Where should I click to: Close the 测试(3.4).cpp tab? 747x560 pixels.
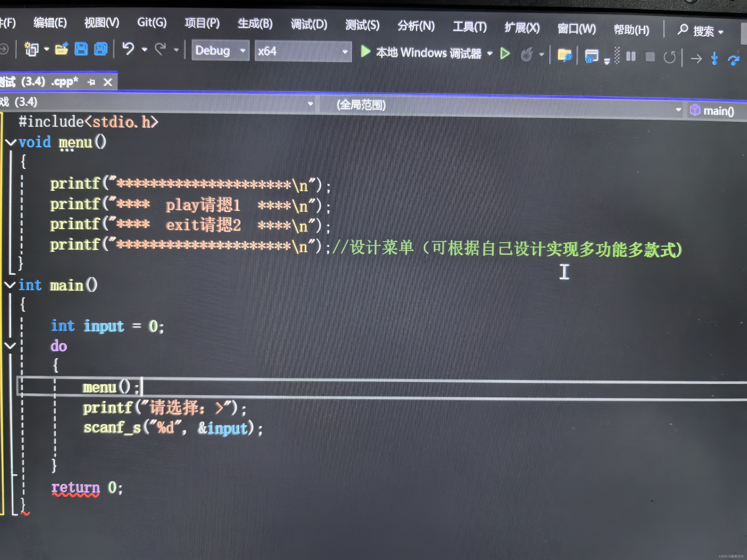tap(108, 82)
